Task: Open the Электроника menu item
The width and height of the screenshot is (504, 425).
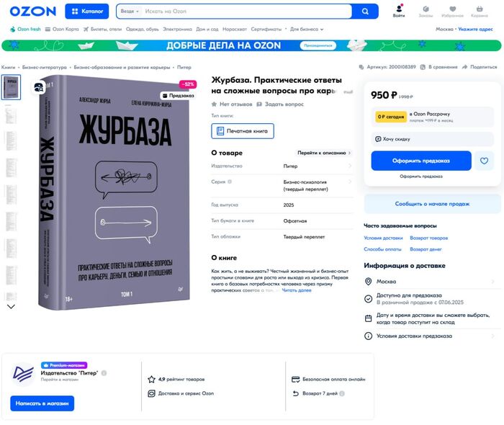Action: [x=177, y=29]
